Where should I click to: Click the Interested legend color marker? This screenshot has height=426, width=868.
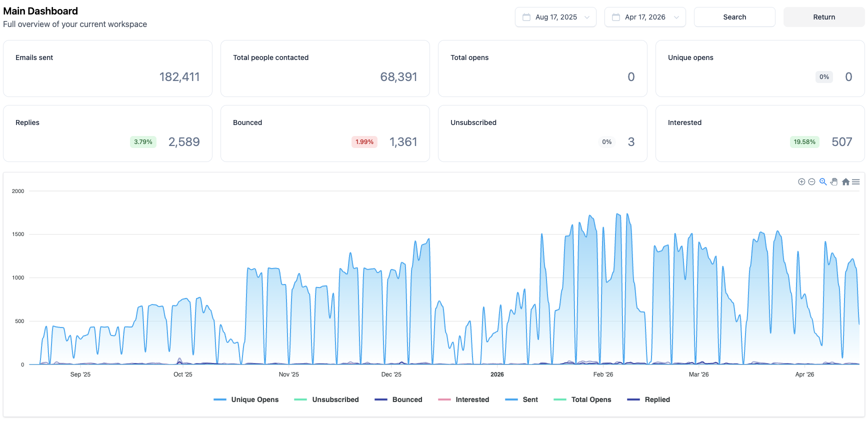point(444,399)
